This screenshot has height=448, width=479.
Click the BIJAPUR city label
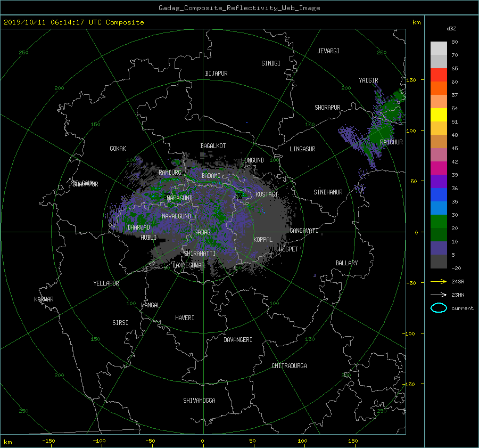[x=216, y=74]
